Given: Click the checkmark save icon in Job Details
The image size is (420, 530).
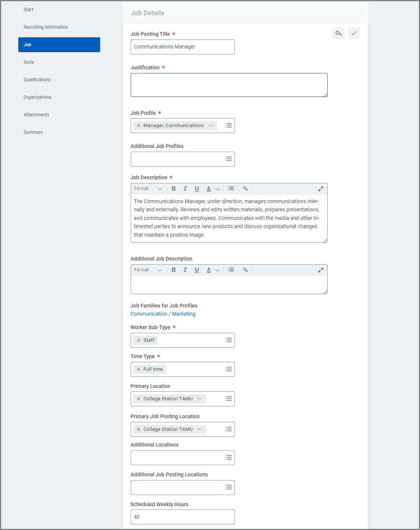Looking at the screenshot, I should click(x=354, y=33).
